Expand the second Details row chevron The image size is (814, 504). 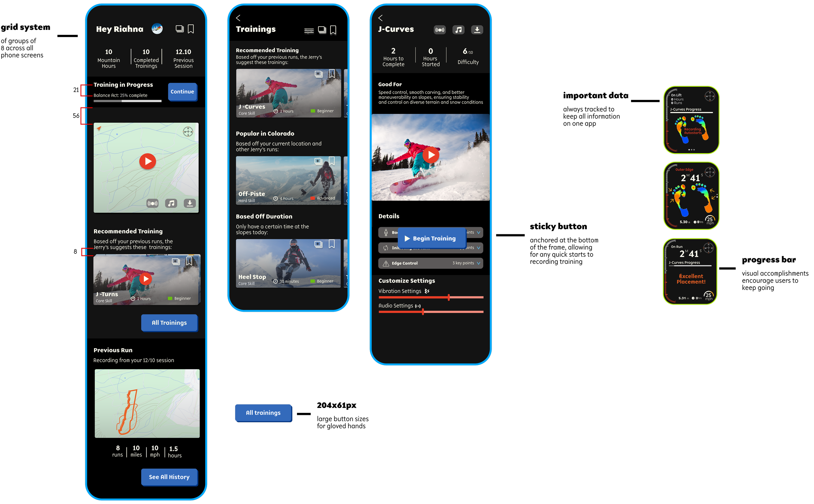[479, 248]
